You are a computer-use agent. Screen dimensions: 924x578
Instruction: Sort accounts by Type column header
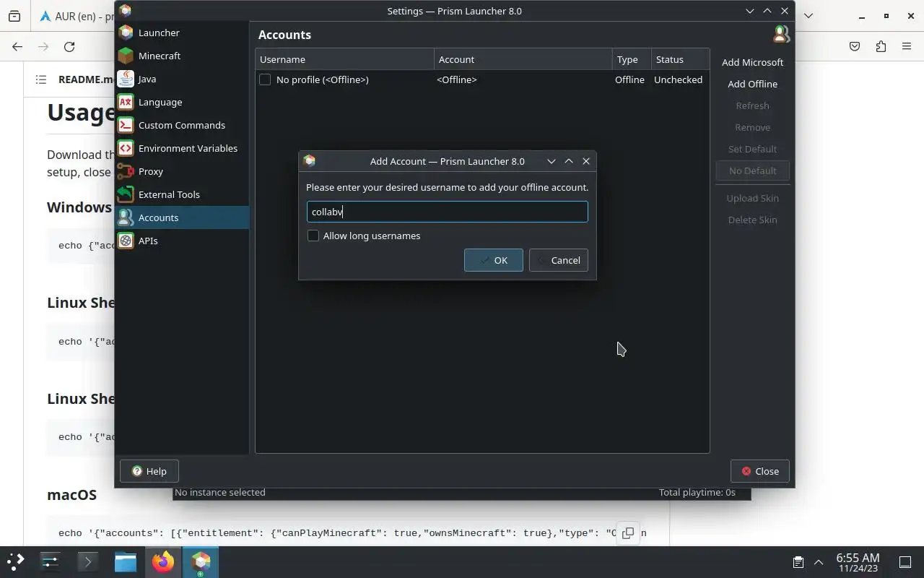(x=631, y=59)
